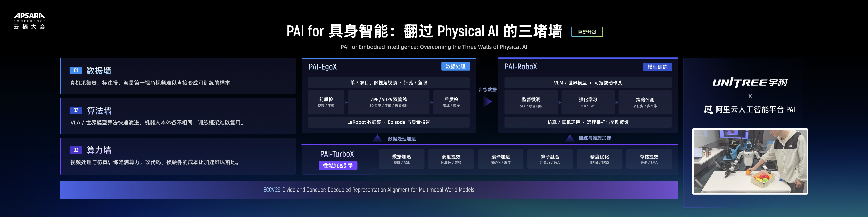The width and height of the screenshot is (868, 217).
Task: Select the 强化学习 card
Action: tap(588, 102)
